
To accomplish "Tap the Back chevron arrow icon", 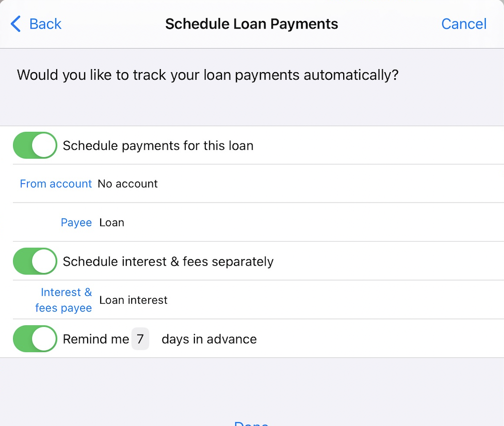I will (x=16, y=24).
